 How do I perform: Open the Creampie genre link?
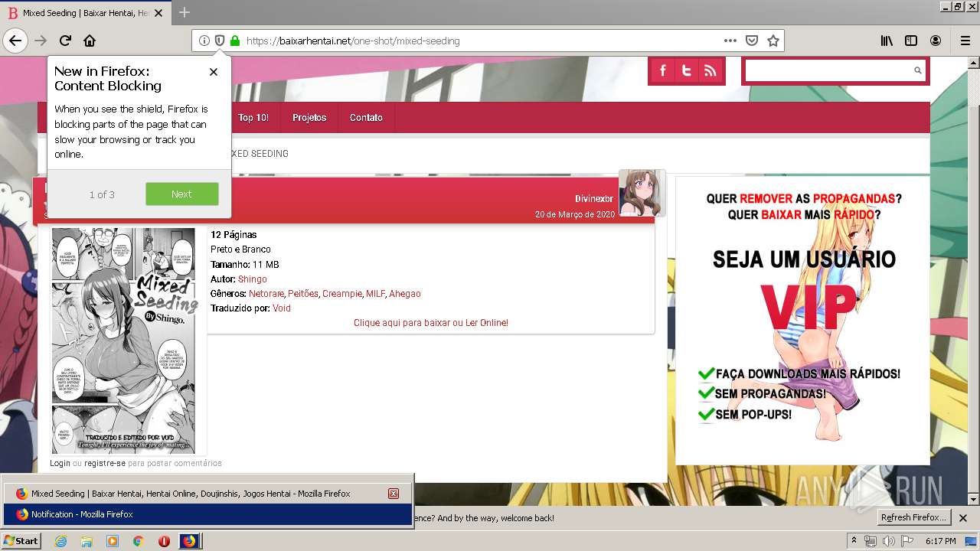[342, 294]
